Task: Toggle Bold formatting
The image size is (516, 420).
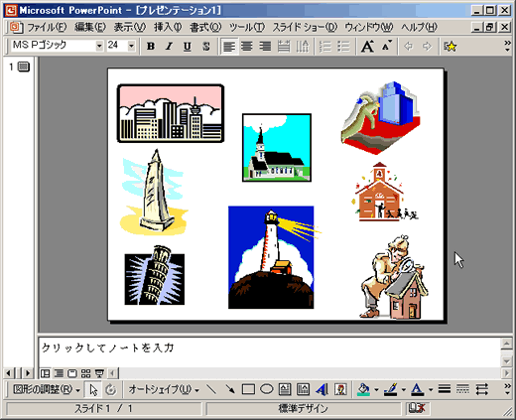Action: pyautogui.click(x=151, y=47)
